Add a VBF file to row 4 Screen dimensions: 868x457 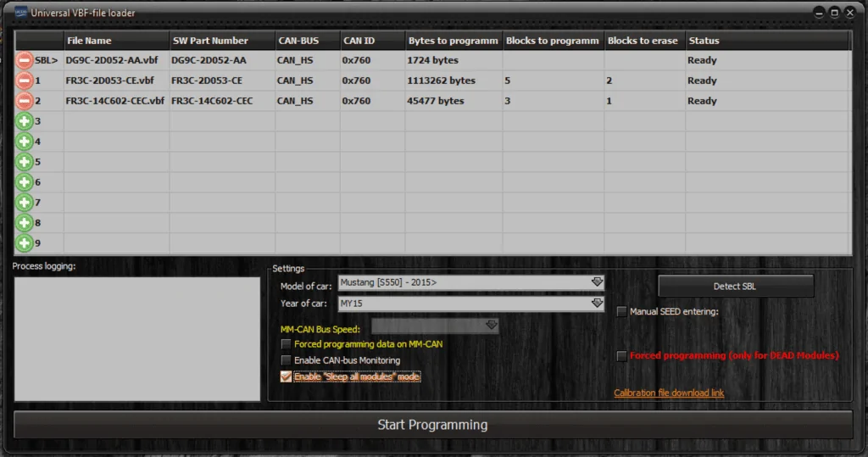(24, 142)
